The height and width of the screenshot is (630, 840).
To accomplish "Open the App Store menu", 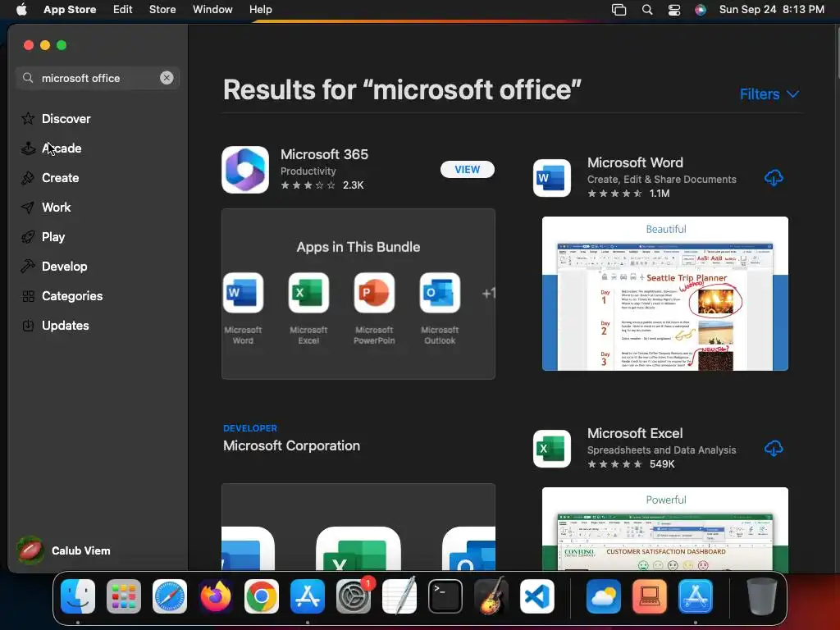I will click(70, 10).
